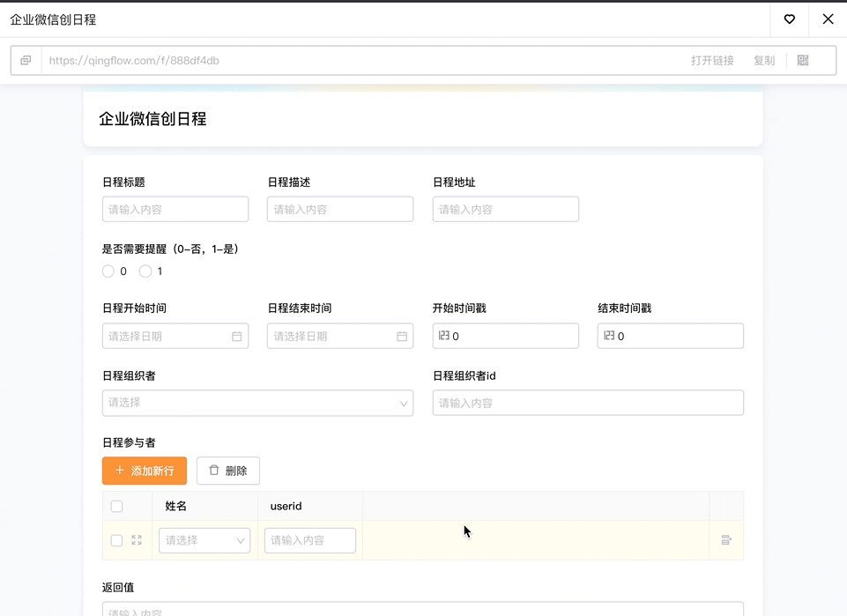Focus the 日程地址 input field
This screenshot has width=847, height=616.
pyautogui.click(x=506, y=210)
